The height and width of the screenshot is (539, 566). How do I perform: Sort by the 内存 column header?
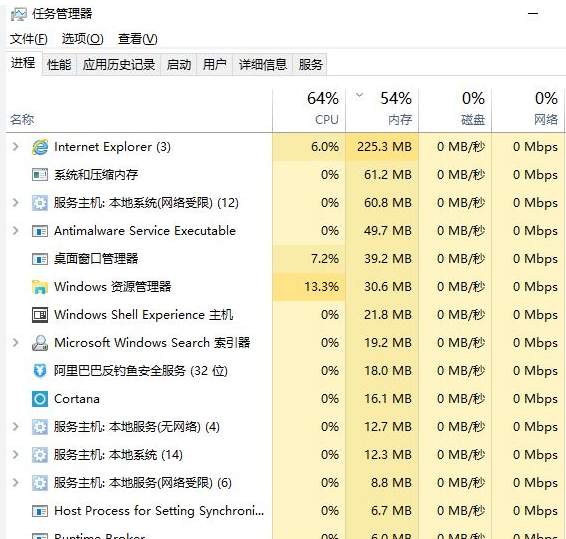(x=382, y=110)
